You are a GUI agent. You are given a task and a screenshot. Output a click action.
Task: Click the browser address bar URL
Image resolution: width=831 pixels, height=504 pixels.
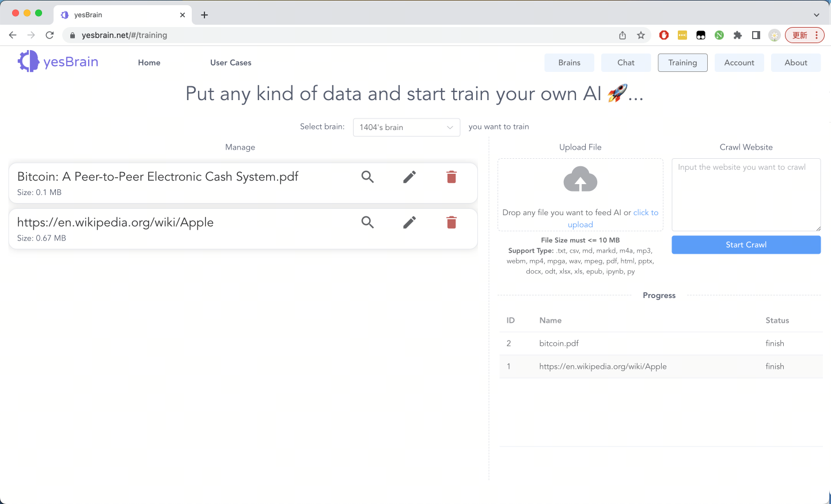(124, 35)
